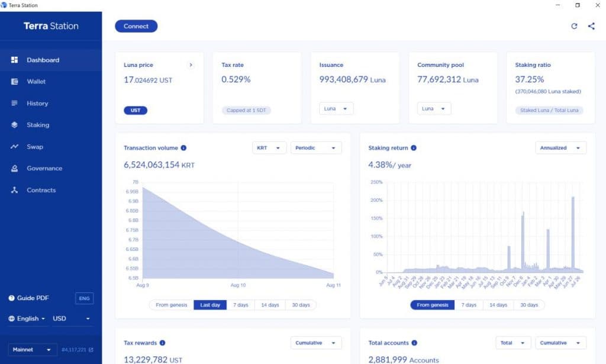Open the Issuance Luna denomination dropdown
The height and width of the screenshot is (364, 606).
(x=336, y=108)
